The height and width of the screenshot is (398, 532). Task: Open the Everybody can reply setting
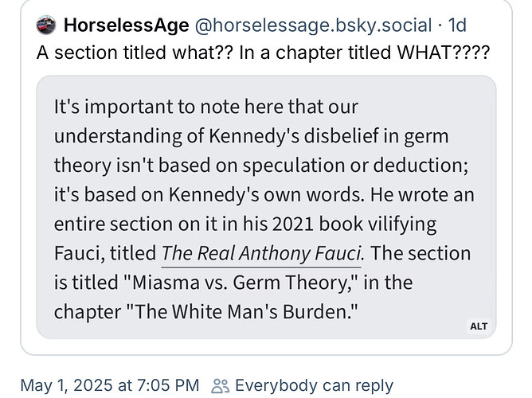[x=314, y=386]
